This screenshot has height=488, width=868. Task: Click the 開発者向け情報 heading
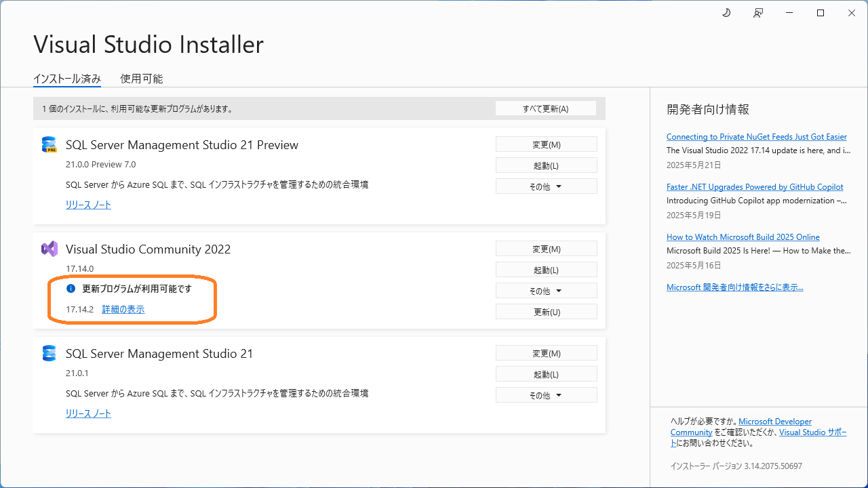point(708,109)
